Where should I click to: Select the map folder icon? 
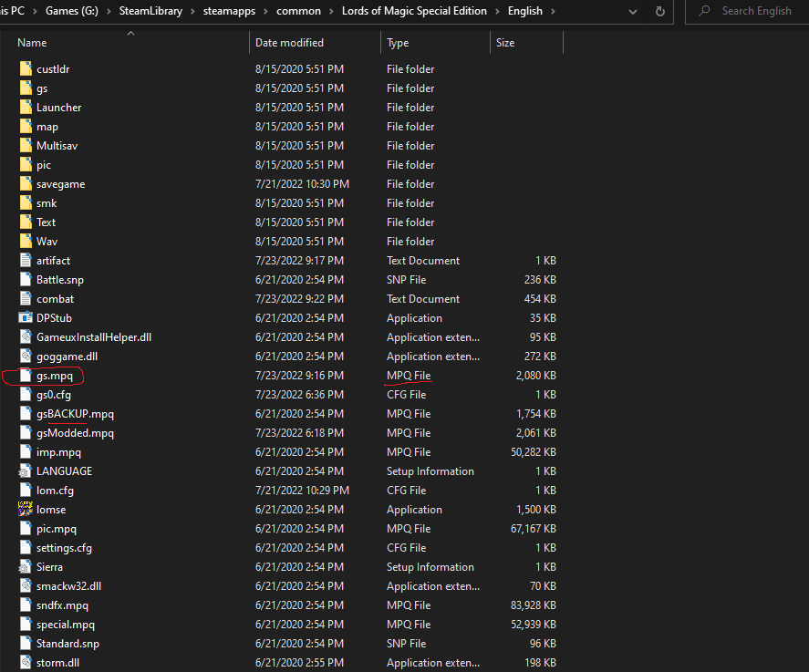(26, 127)
